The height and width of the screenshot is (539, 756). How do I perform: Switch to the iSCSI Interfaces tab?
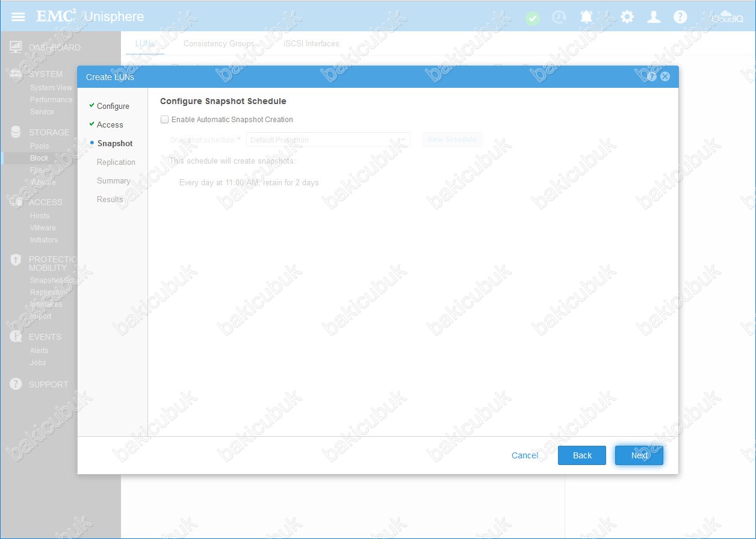point(311,43)
